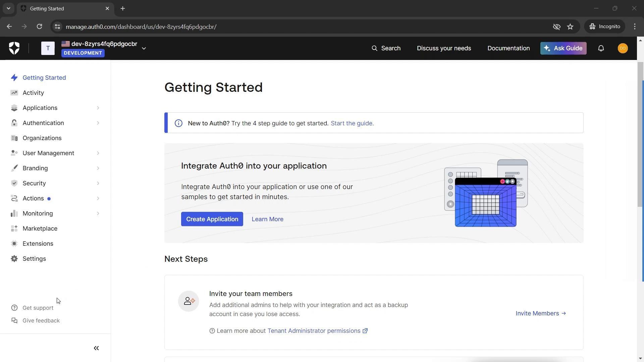Collapse the sidebar with double-chevron icon
The width and height of the screenshot is (644, 362).
(x=96, y=348)
